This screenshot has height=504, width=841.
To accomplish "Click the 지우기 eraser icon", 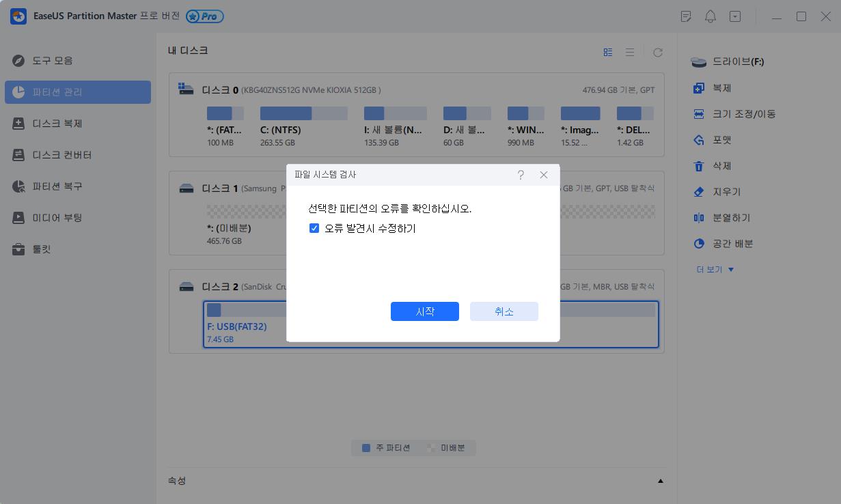I will [x=698, y=192].
